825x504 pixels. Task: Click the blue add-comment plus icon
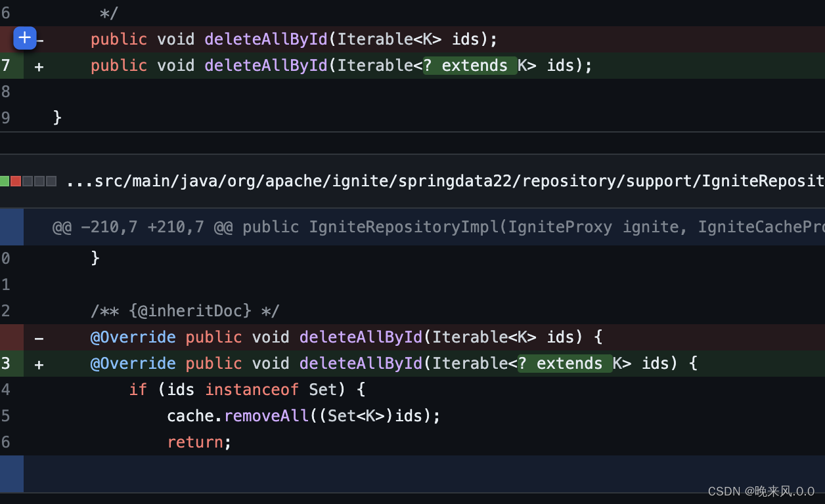24,38
